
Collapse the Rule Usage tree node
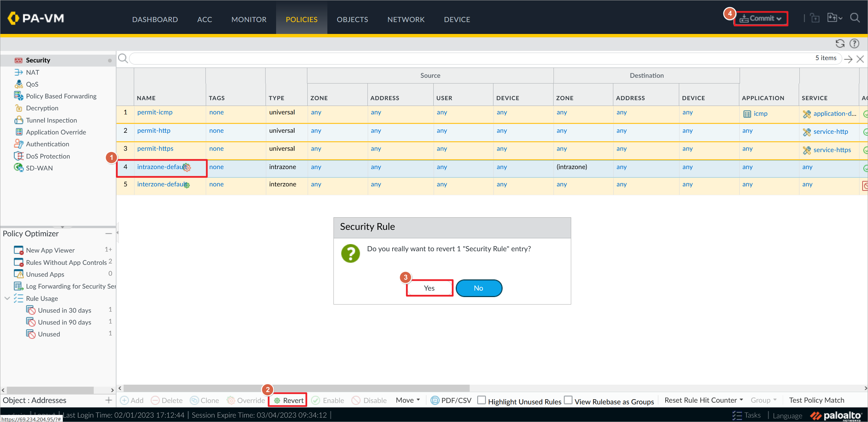[7, 298]
